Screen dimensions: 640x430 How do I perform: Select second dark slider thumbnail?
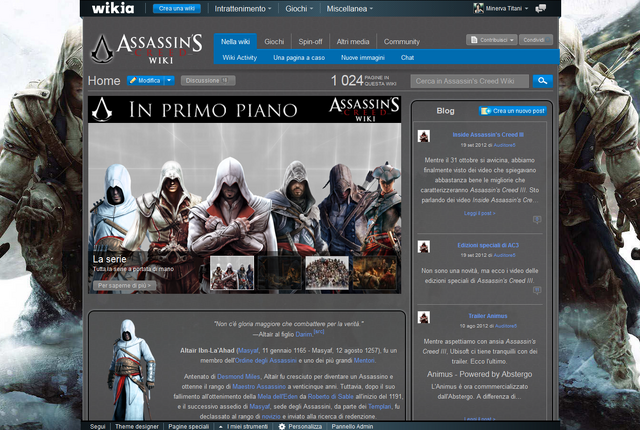(x=280, y=273)
